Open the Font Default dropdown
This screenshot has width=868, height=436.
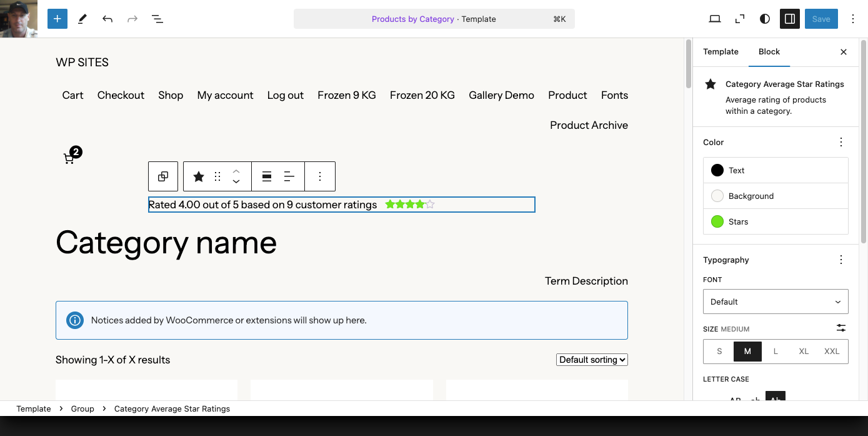tap(776, 302)
